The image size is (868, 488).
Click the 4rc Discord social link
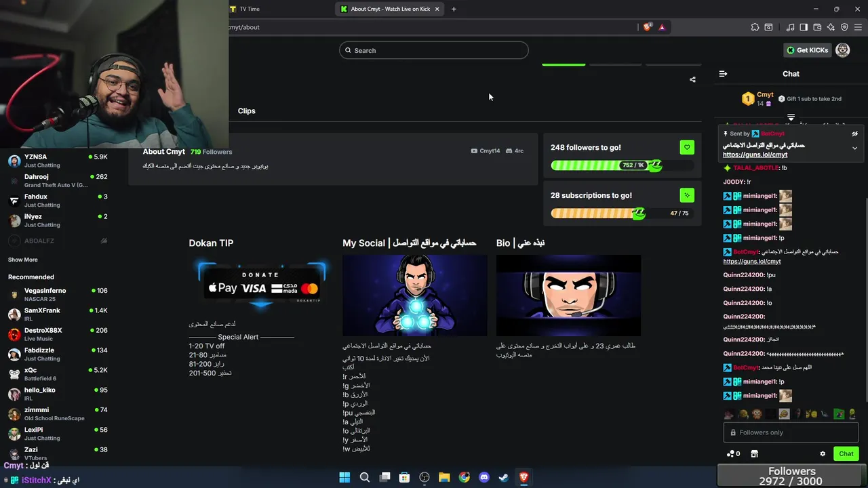pos(515,151)
